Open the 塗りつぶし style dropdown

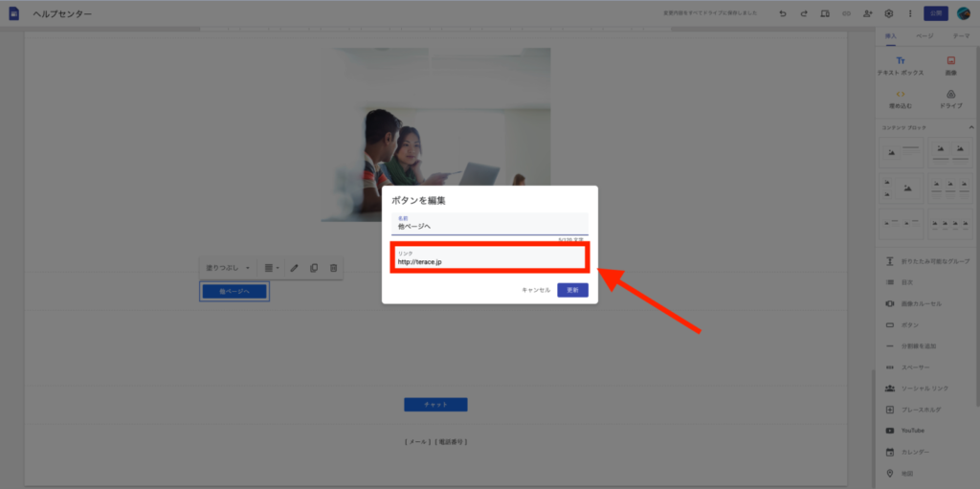pos(228,268)
